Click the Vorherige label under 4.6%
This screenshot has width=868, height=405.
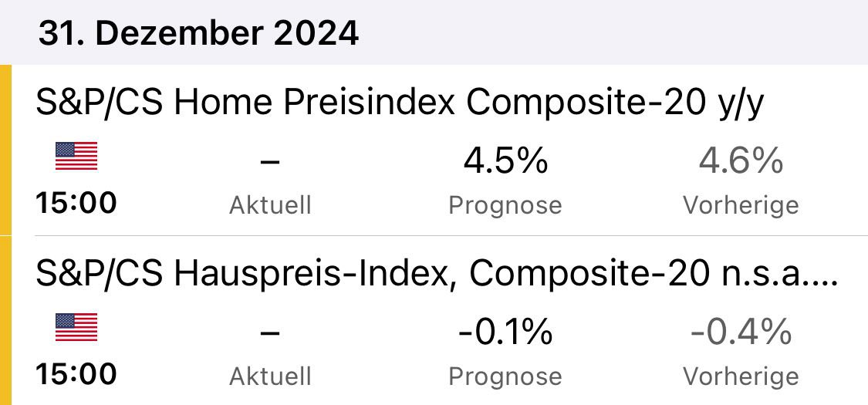(x=741, y=205)
